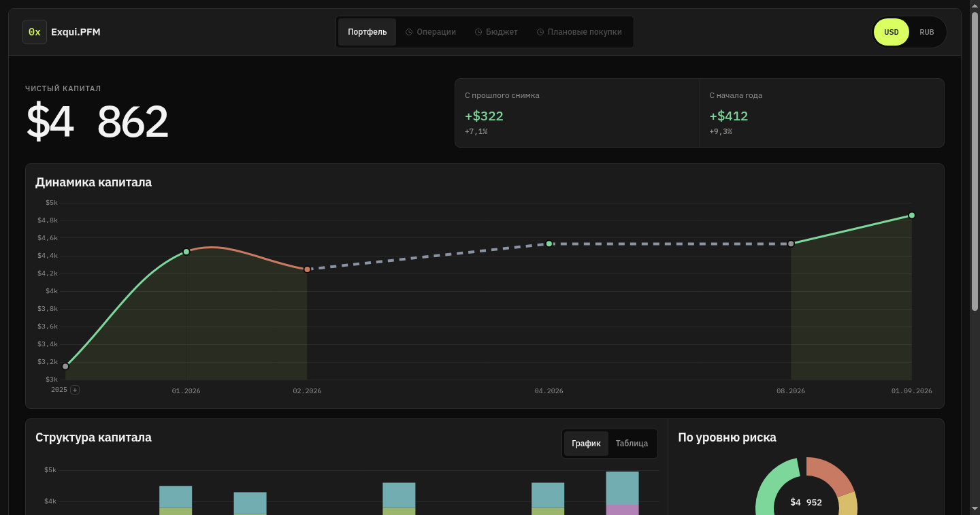Select the 01.2026 data point on the chart
Image resolution: width=980 pixels, height=515 pixels.
(x=186, y=252)
